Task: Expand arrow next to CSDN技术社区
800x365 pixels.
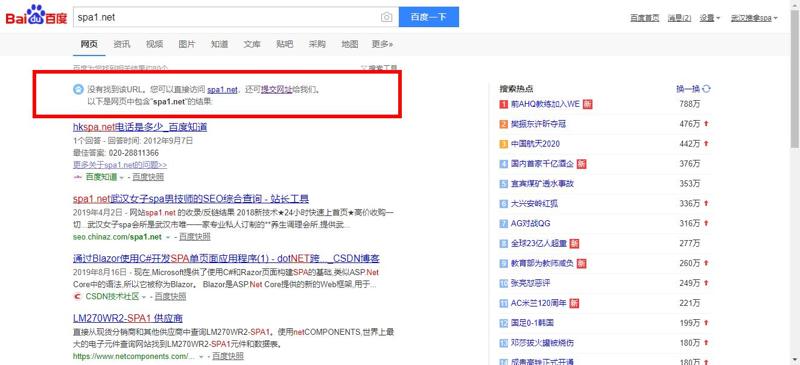Action: point(144,297)
